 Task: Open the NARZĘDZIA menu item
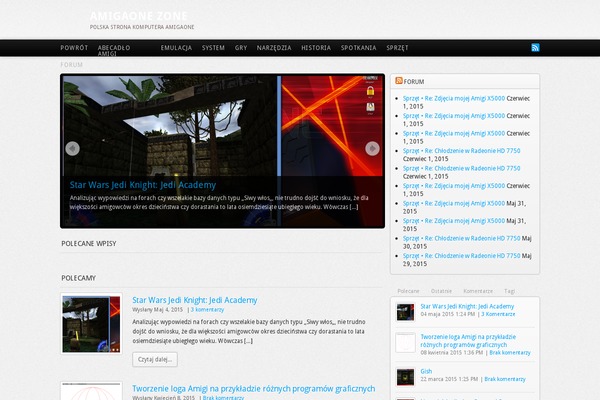point(274,48)
